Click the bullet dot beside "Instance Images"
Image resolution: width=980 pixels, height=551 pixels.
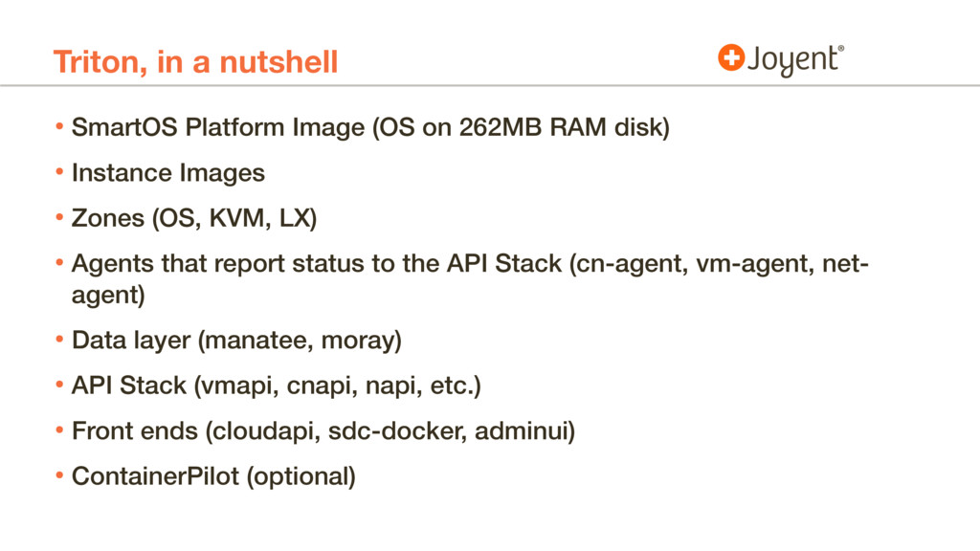pos(59,173)
